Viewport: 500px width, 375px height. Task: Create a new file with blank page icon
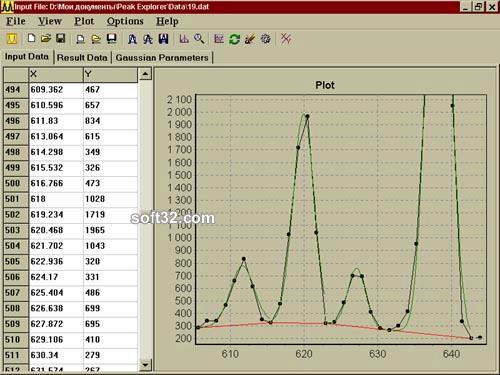pyautogui.click(x=31, y=38)
